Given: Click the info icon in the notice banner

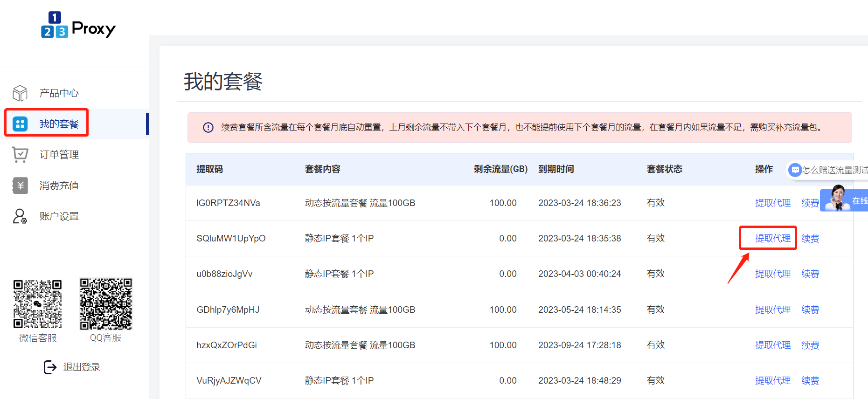Looking at the screenshot, I should pyautogui.click(x=208, y=127).
